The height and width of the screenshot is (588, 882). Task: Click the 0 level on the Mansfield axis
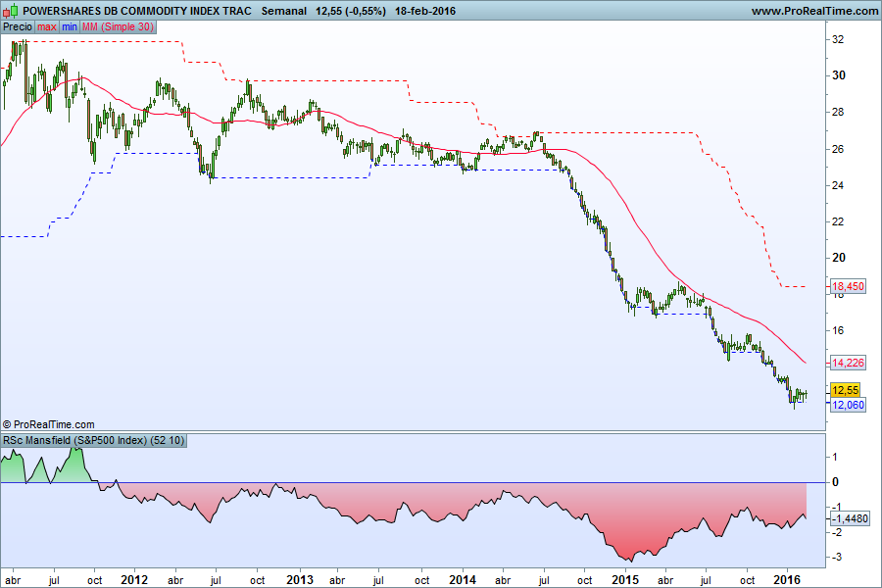[835, 481]
